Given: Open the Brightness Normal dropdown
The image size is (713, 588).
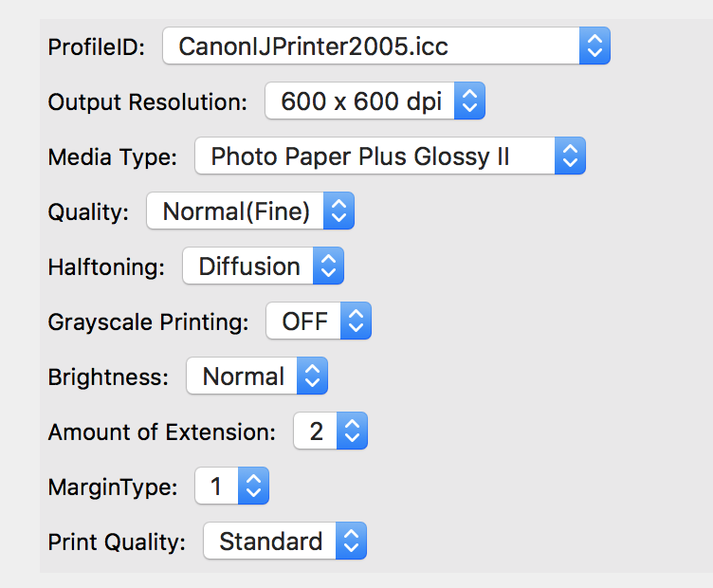Looking at the screenshot, I should pyautogui.click(x=243, y=377).
